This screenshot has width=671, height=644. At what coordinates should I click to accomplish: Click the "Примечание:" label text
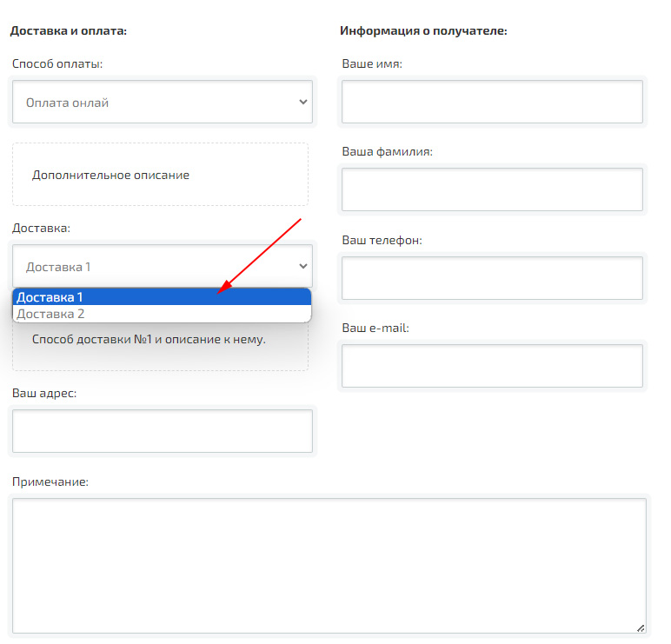pyautogui.click(x=50, y=481)
